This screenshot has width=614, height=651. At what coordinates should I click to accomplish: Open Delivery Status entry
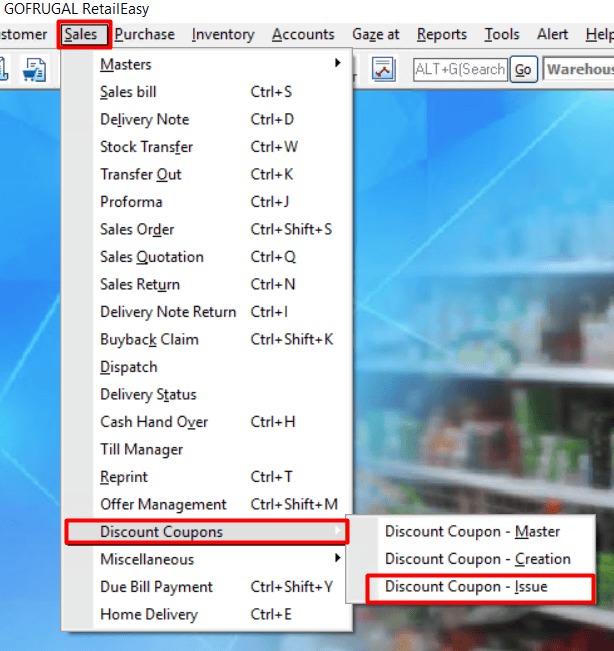coord(206,394)
